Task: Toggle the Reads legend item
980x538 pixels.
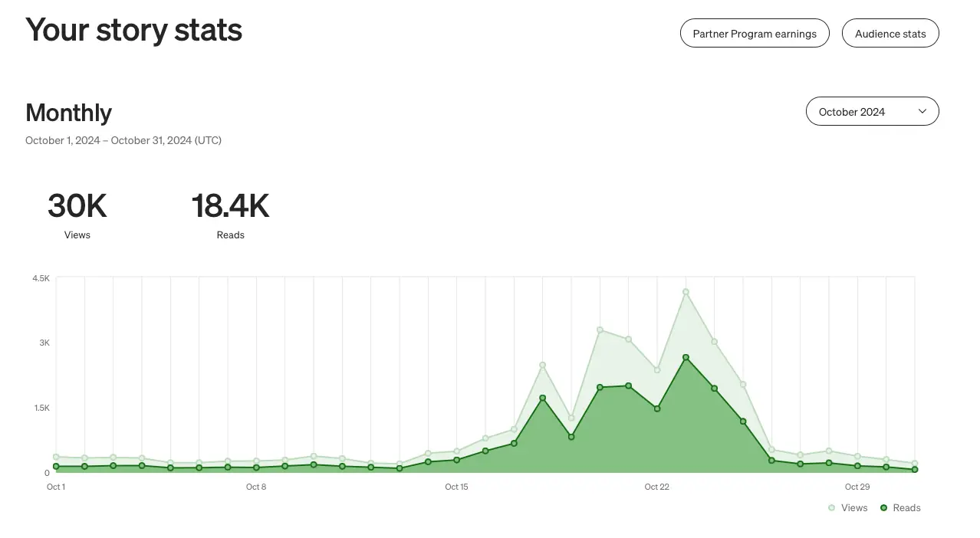Action: coord(900,508)
